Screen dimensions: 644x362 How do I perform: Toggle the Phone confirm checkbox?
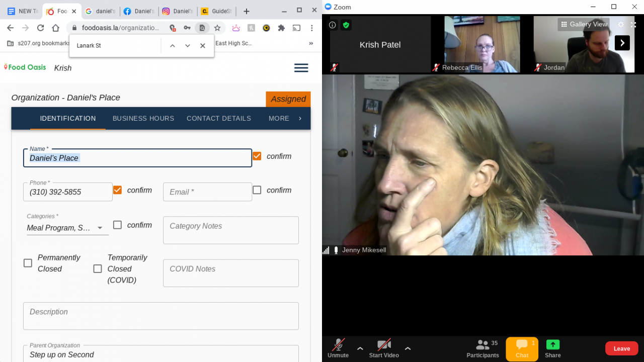coord(118,190)
